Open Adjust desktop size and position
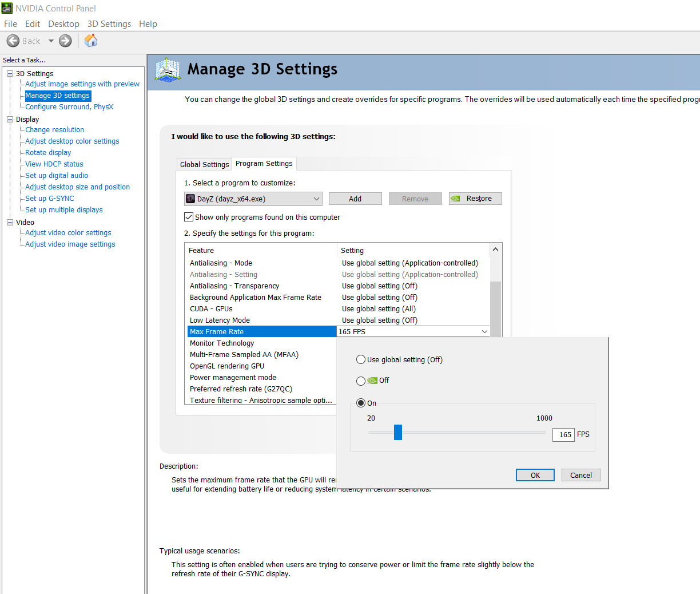 (x=77, y=187)
